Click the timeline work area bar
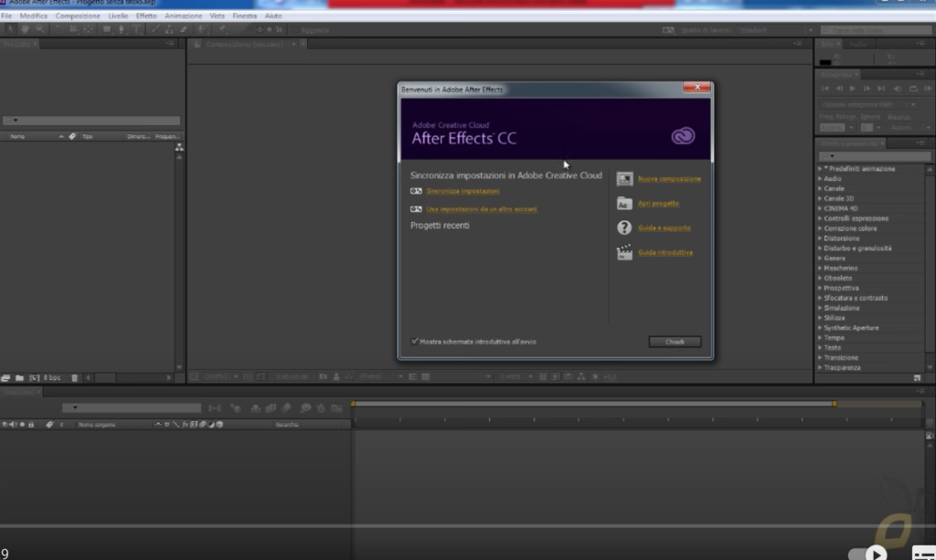936x560 pixels. click(593, 404)
